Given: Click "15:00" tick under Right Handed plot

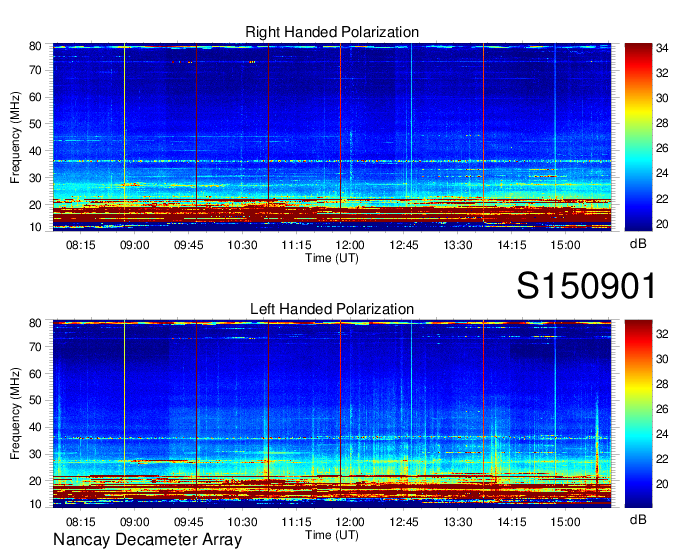Looking at the screenshot, I should click(x=566, y=245).
